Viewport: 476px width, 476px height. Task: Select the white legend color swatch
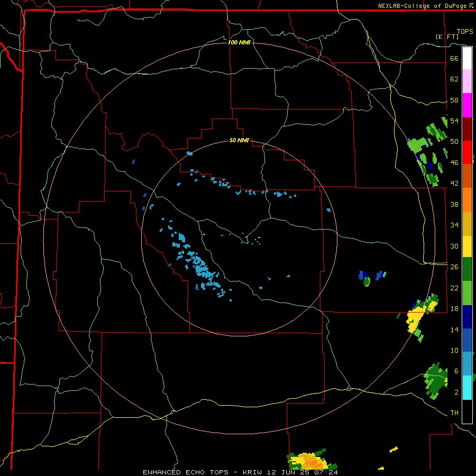(467, 58)
